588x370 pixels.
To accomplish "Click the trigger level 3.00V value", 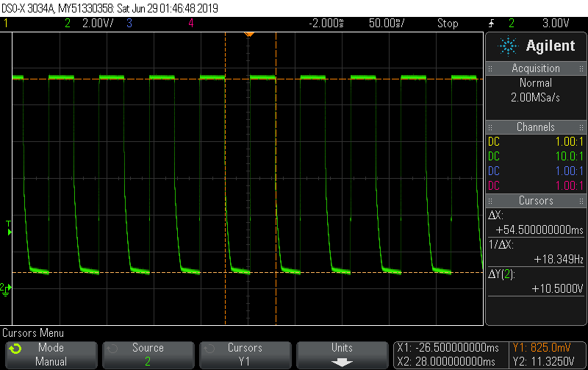I will point(556,24).
